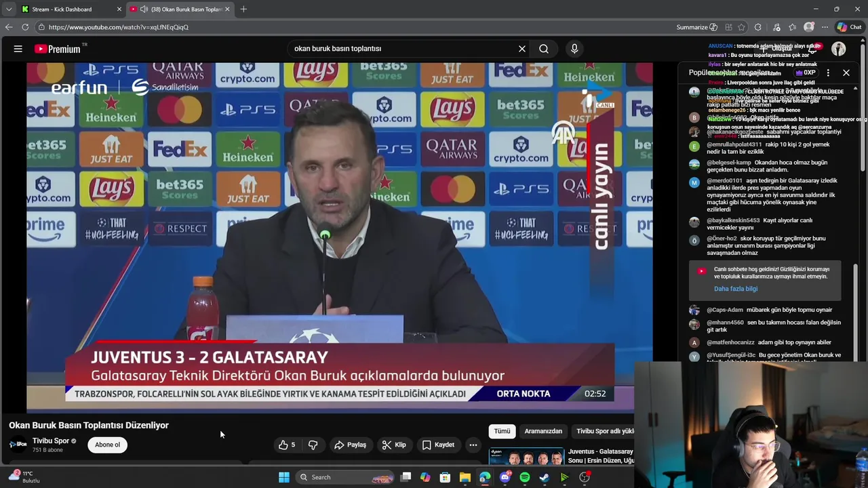Open browser extensions puzzle icon
868x488 pixels.
pos(758,27)
